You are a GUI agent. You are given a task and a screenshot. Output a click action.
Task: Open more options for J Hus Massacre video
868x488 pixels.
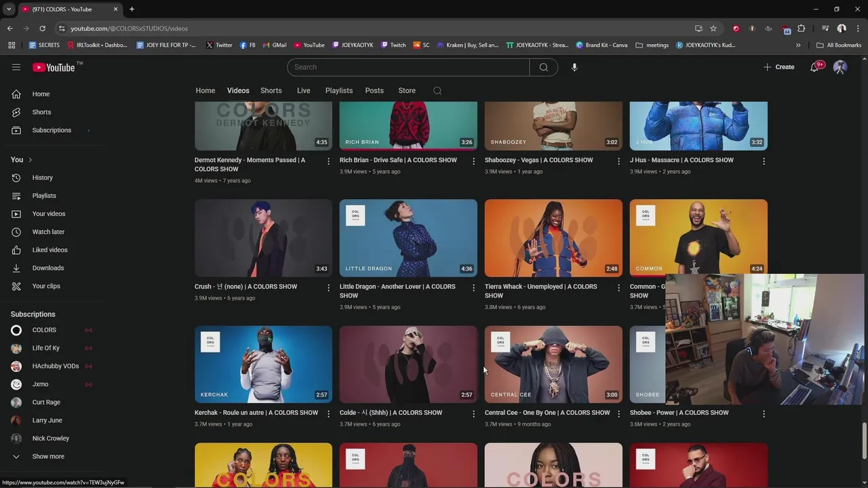(x=764, y=161)
